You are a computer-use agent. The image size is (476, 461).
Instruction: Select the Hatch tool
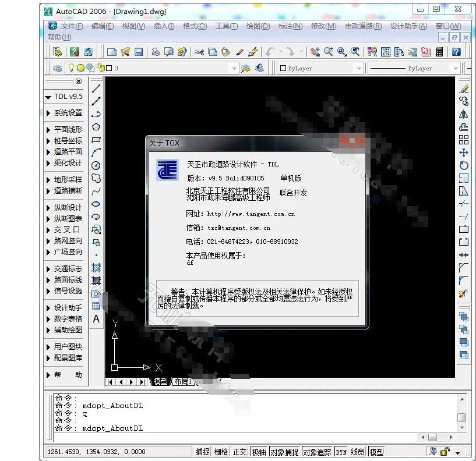[96, 268]
